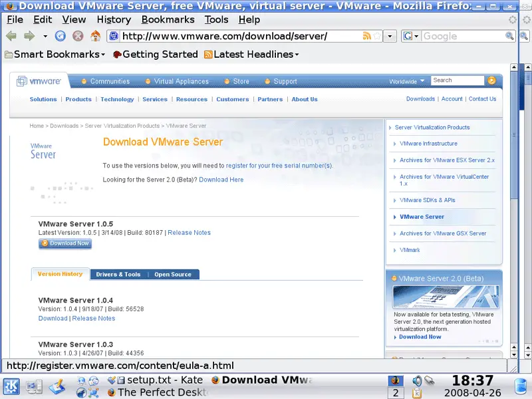Screen dimensions: 532x399
Task: Subscribe via the RSS feed icon in address bar
Action: tap(367, 36)
